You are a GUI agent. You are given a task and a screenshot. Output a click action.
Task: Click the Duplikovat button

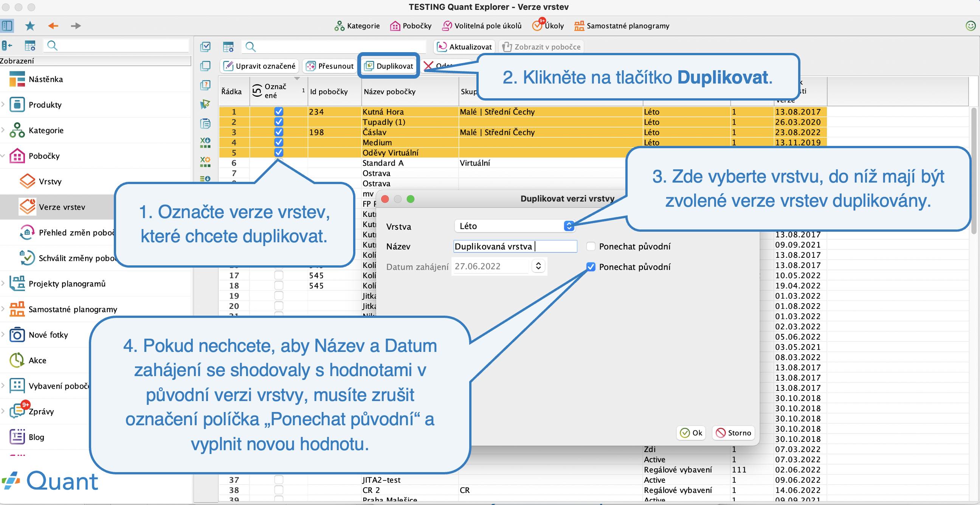[388, 66]
